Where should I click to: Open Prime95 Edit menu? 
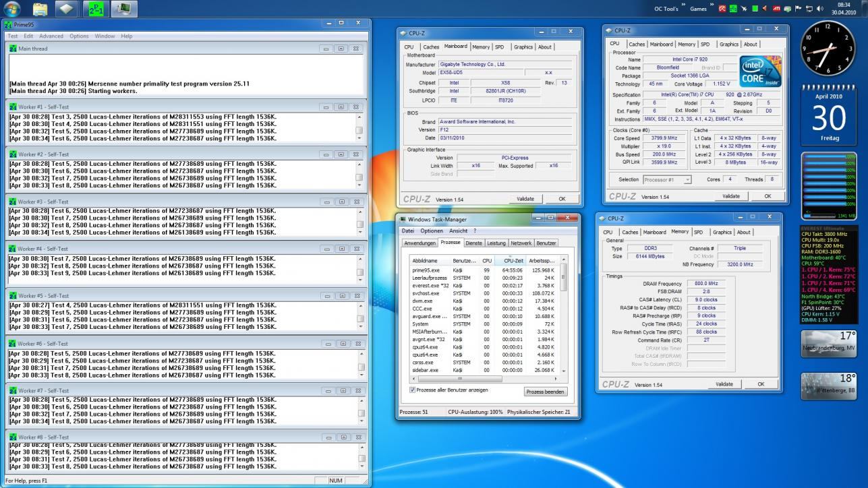28,36
